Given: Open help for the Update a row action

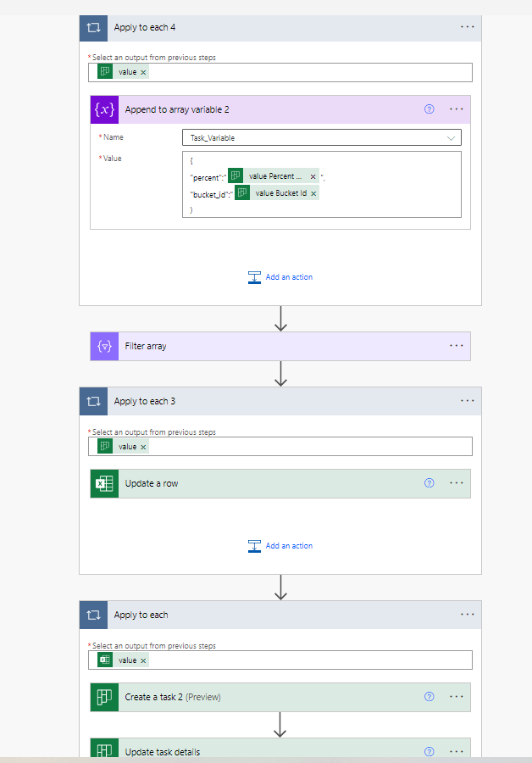Looking at the screenshot, I should [429, 483].
